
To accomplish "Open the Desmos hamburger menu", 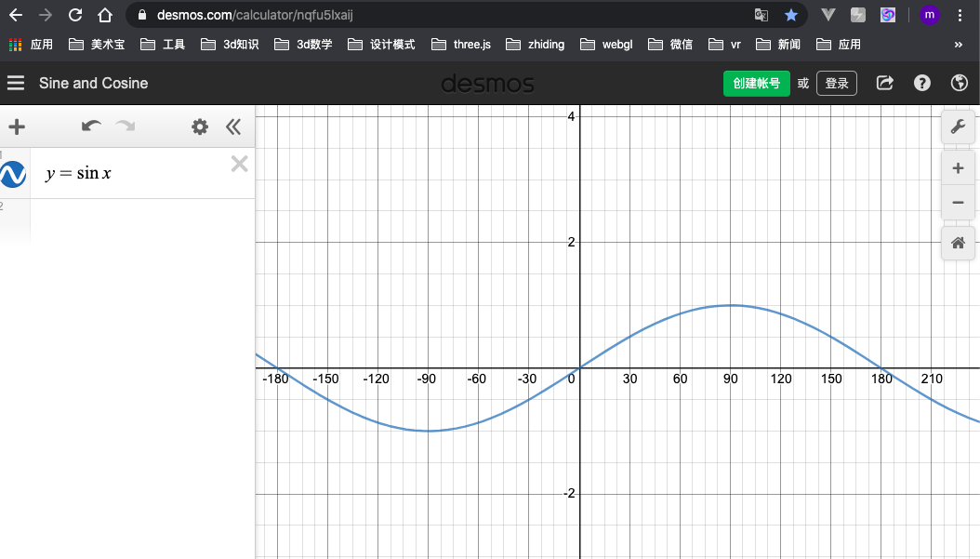I will [16, 83].
